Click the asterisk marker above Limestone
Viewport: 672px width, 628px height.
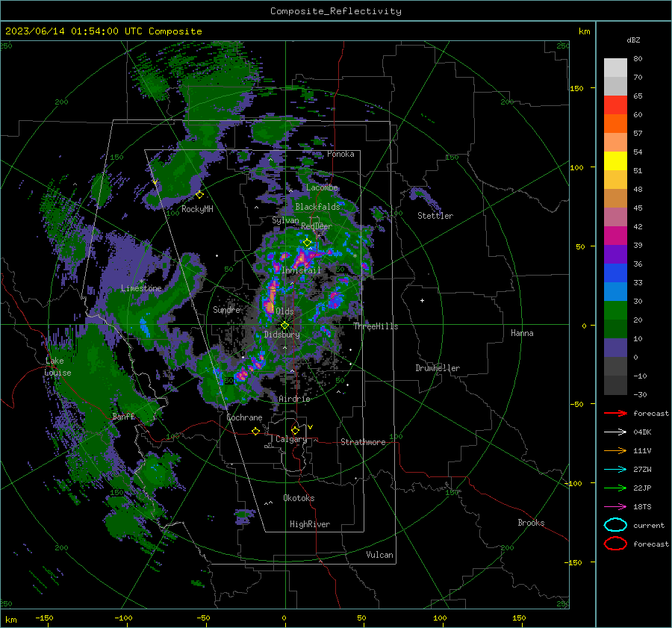(141, 282)
